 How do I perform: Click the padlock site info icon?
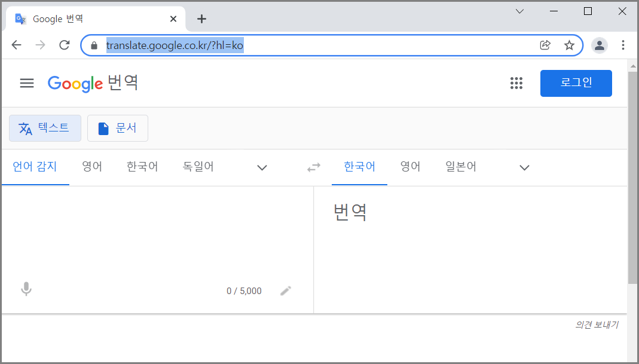point(94,45)
